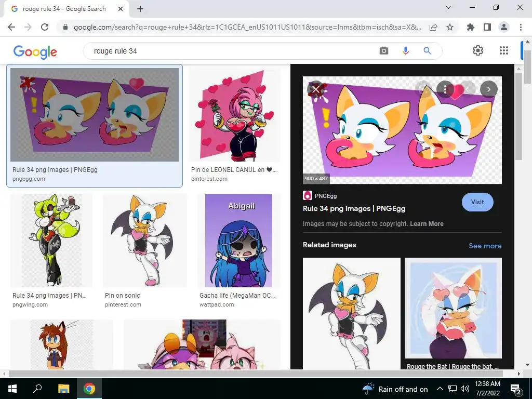
Task: Click the Visit button
Action: click(477, 202)
